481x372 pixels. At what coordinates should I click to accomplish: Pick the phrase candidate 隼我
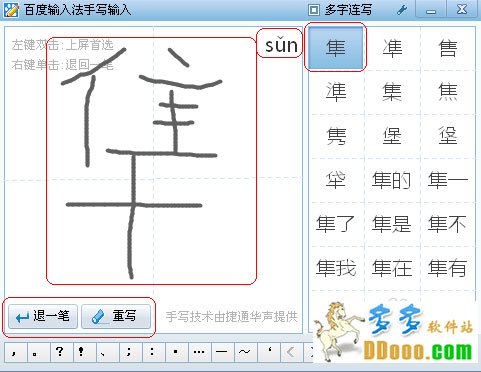point(336,268)
